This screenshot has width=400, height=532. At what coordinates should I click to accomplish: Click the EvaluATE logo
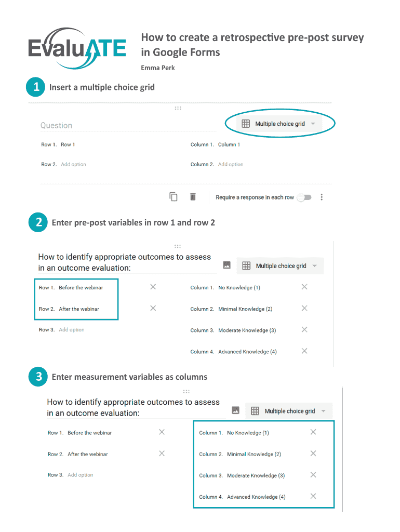77,49
